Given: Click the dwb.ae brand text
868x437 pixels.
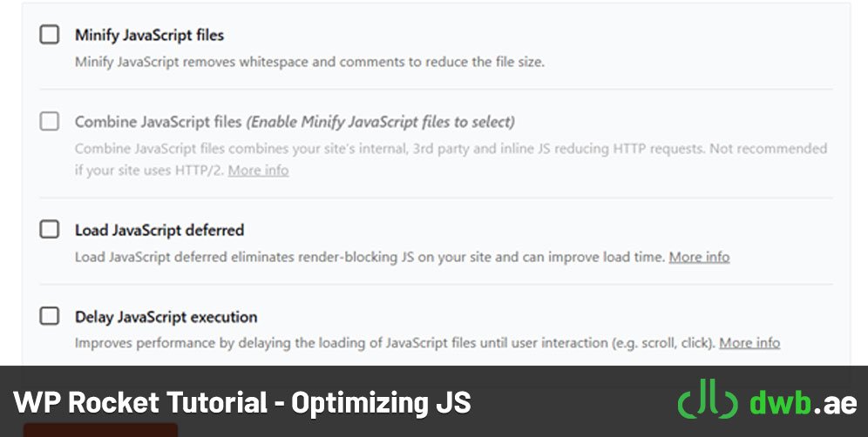Looking at the screenshot, I should (x=804, y=403).
